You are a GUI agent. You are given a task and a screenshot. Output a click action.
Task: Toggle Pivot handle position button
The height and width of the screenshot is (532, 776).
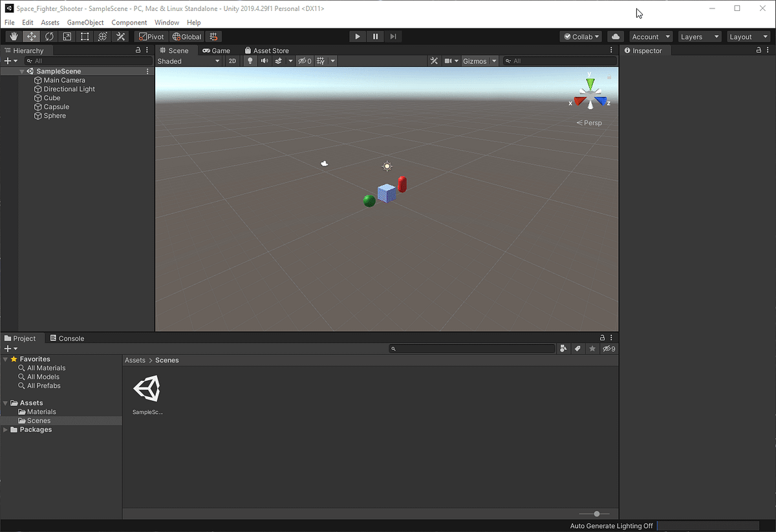(151, 37)
